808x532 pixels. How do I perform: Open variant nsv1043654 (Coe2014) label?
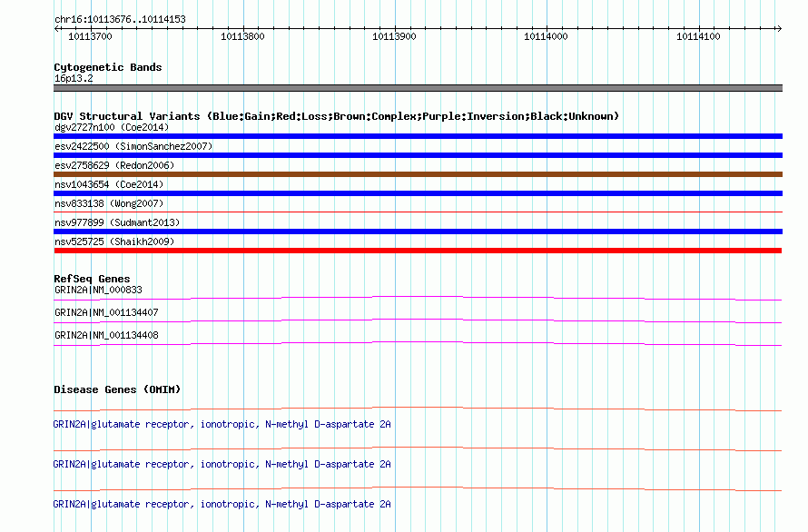coord(109,184)
